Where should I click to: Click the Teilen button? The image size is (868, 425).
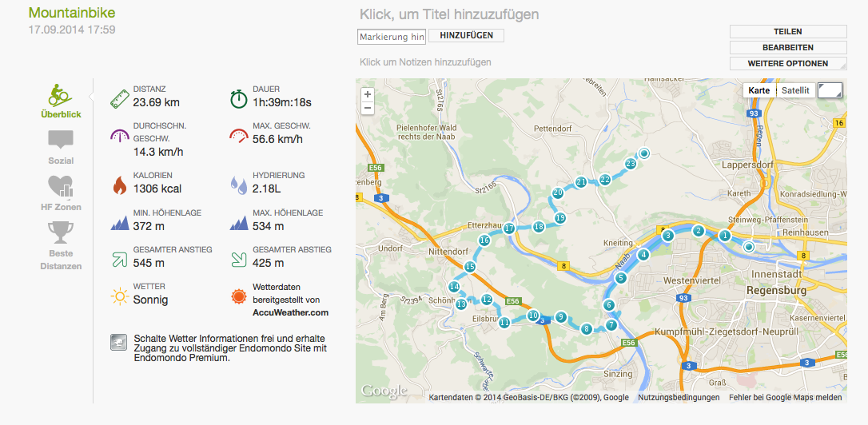click(x=788, y=31)
